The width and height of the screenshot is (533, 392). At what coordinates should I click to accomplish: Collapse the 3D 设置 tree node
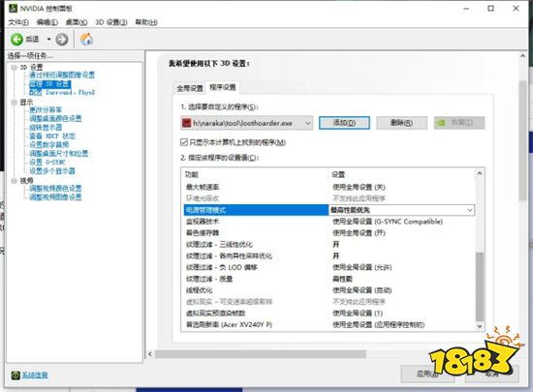click(x=15, y=67)
